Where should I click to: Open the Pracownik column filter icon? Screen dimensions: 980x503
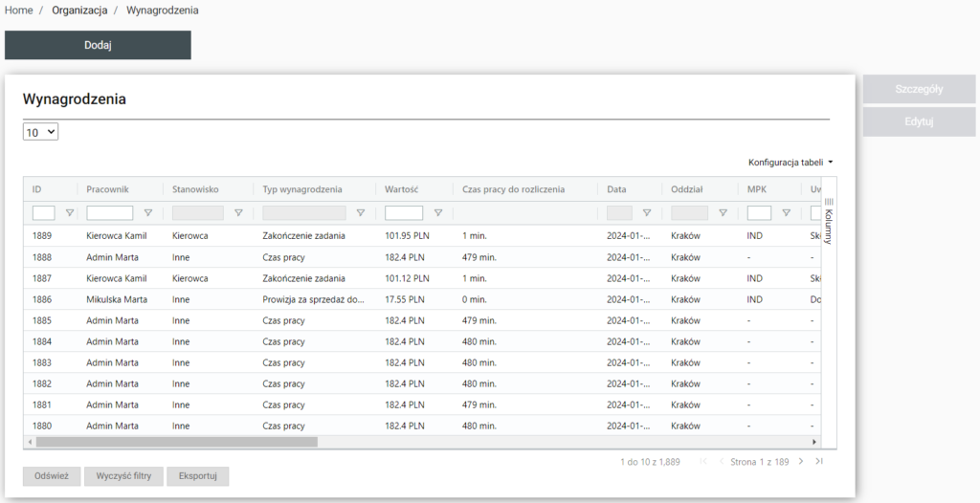click(147, 213)
